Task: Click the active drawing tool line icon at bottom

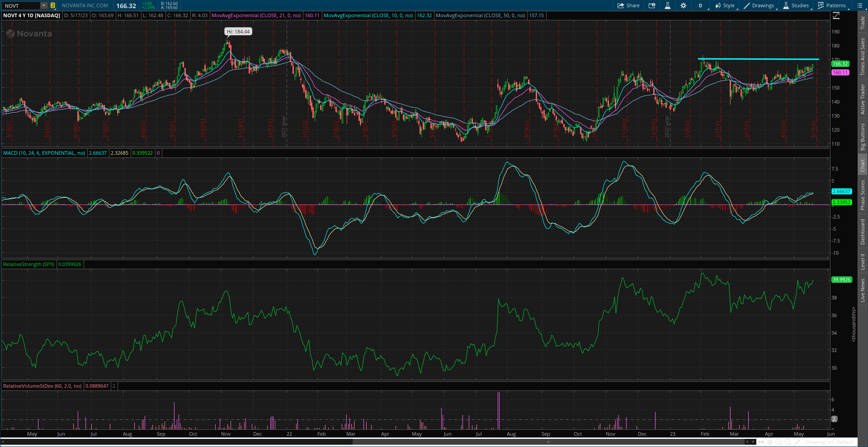Action: click(797, 442)
